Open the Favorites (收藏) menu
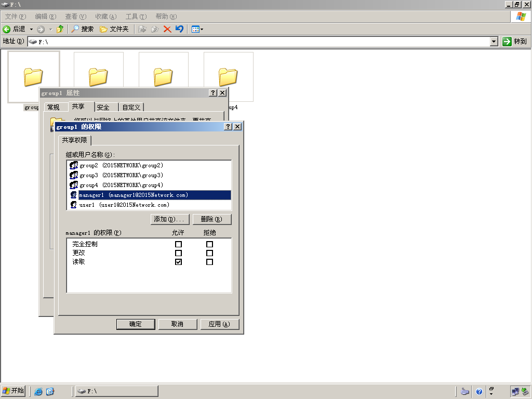 106,16
